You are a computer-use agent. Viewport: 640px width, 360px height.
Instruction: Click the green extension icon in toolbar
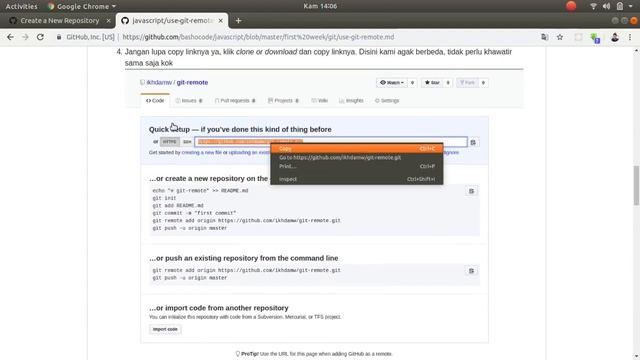[x=595, y=38]
